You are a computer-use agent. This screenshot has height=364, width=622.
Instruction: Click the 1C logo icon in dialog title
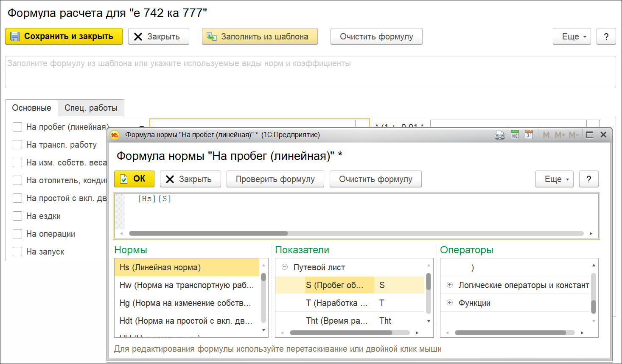(115, 135)
